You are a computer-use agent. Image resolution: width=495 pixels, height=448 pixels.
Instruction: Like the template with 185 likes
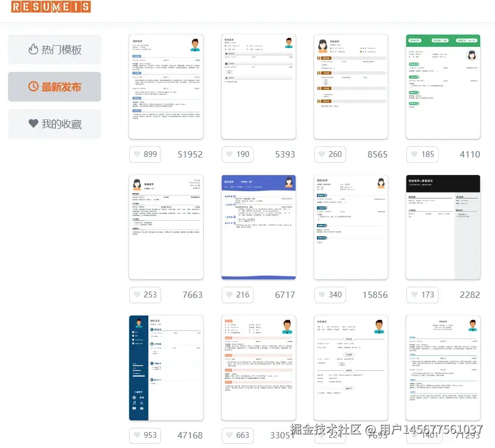422,154
